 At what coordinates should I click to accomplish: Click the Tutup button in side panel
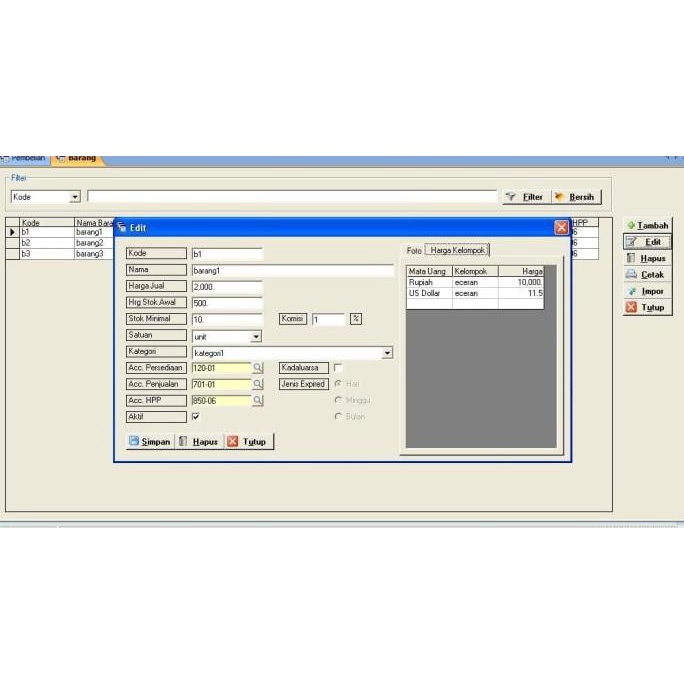point(647,308)
